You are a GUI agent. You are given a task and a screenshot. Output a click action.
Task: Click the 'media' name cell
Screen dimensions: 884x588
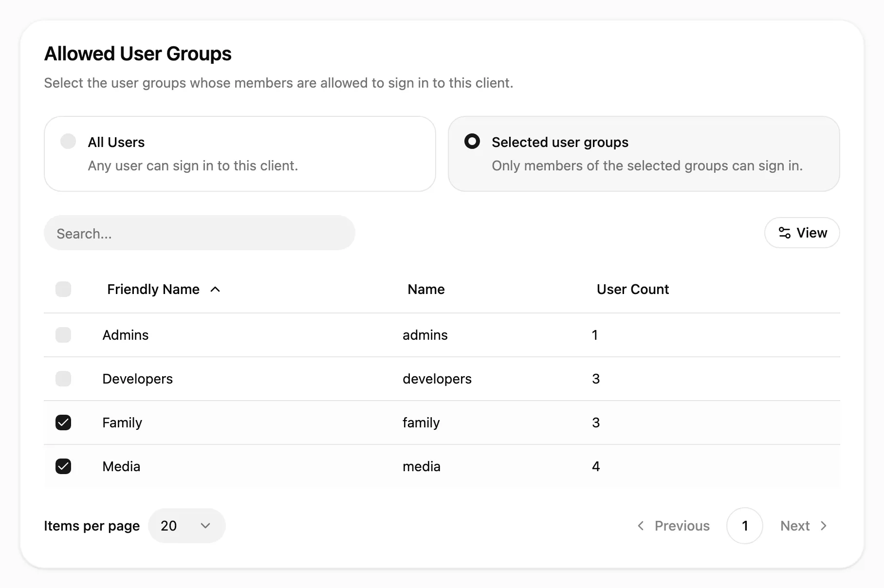pos(422,466)
